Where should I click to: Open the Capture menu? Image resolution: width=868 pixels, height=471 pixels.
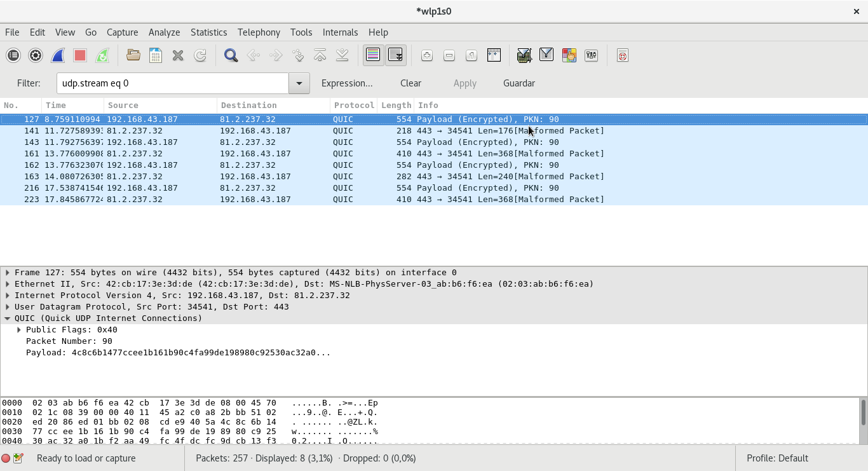[122, 32]
